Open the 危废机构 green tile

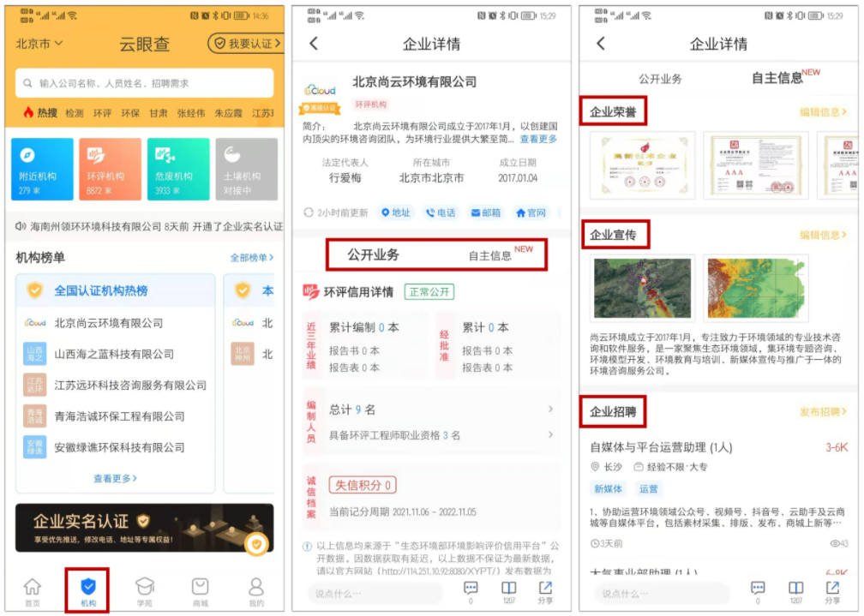point(178,169)
